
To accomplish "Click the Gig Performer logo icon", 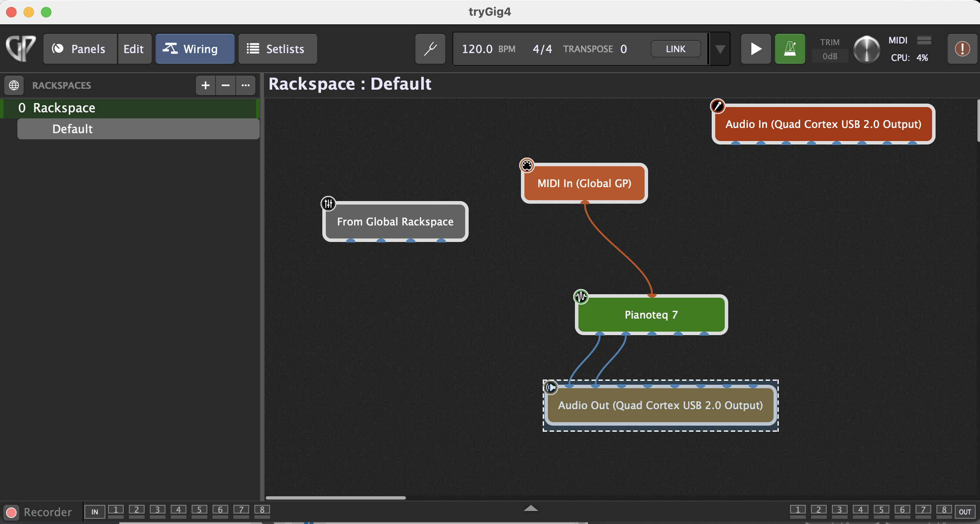I will pos(20,48).
